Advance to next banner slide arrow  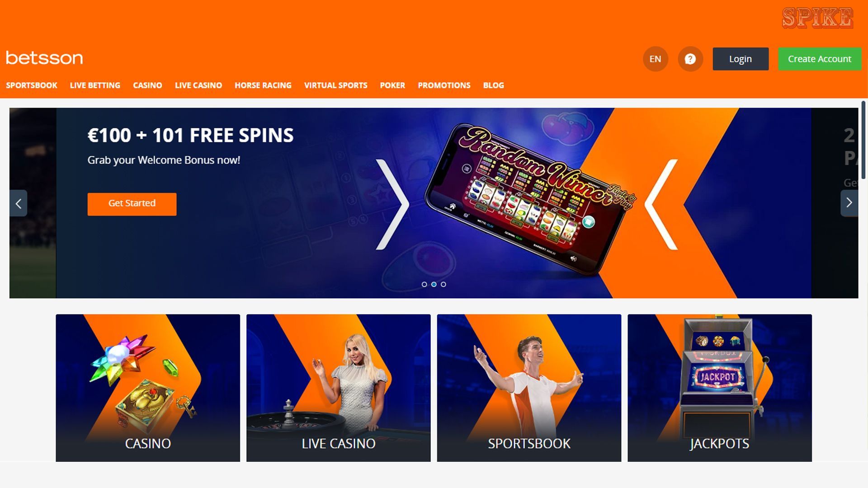pyautogui.click(x=849, y=203)
